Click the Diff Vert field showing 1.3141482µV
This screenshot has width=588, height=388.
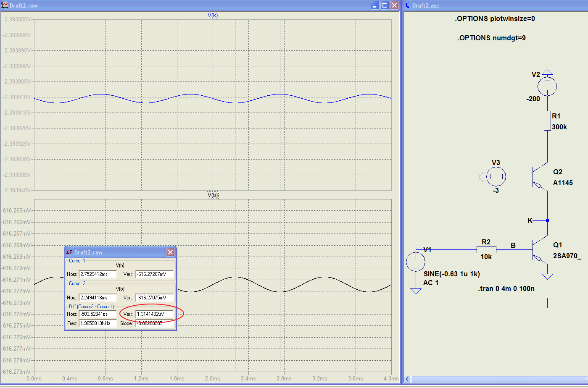pyautogui.click(x=154, y=314)
